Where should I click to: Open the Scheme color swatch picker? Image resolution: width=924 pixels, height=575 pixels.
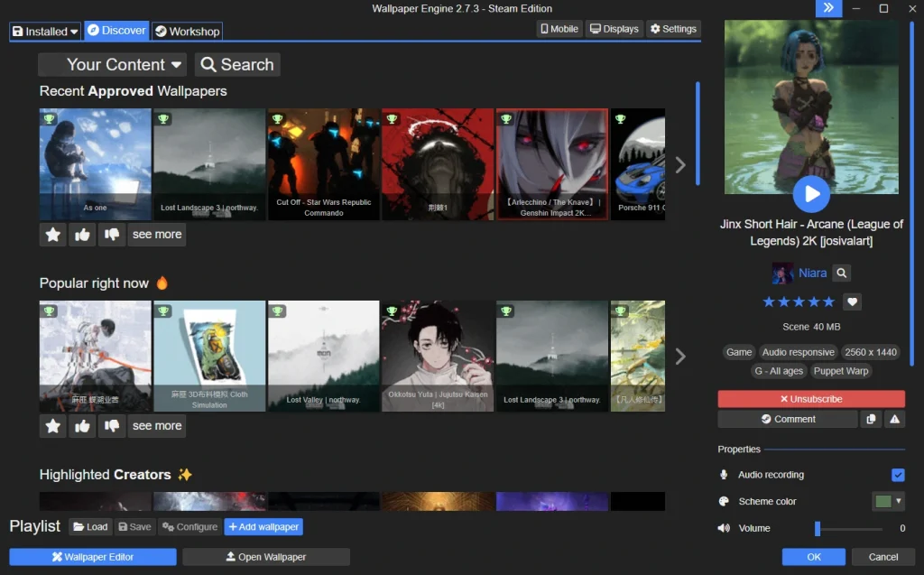click(888, 501)
